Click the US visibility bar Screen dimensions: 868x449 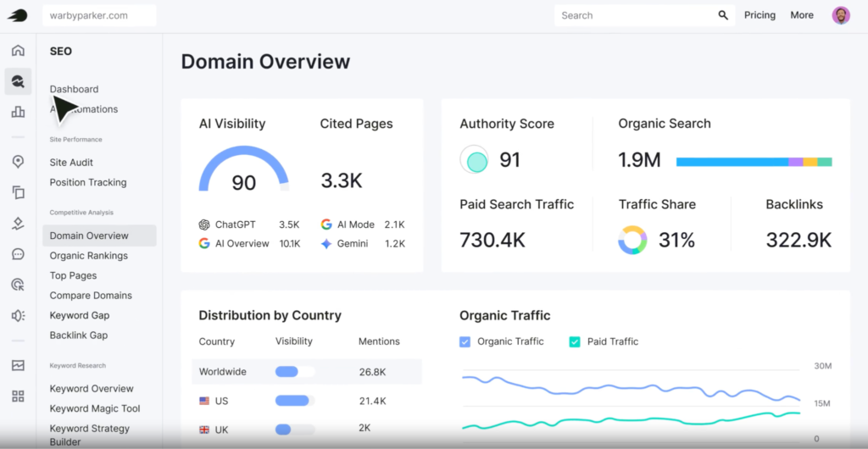coord(295,401)
